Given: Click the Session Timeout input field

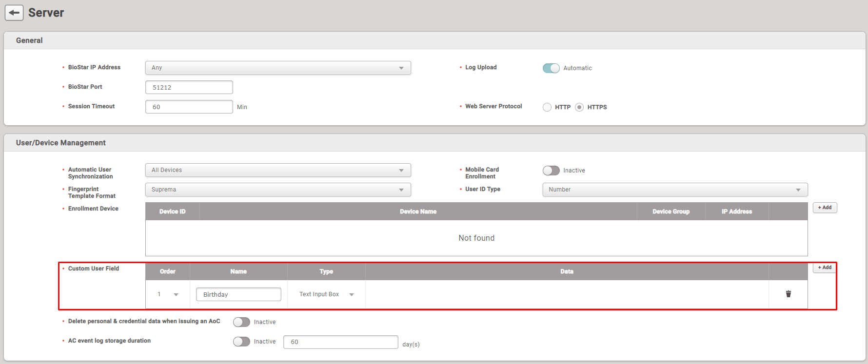Looking at the screenshot, I should (x=189, y=107).
